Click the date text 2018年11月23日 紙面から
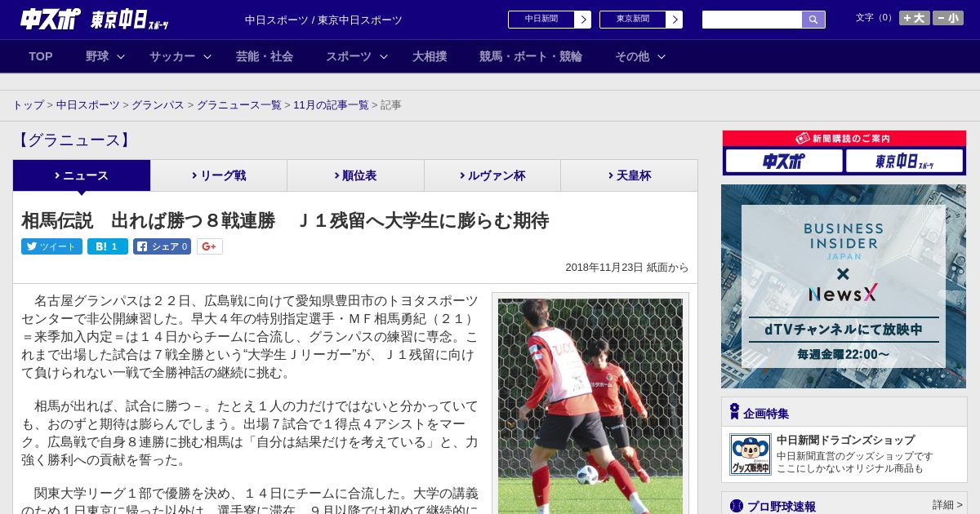This screenshot has width=980, height=514. click(x=626, y=268)
